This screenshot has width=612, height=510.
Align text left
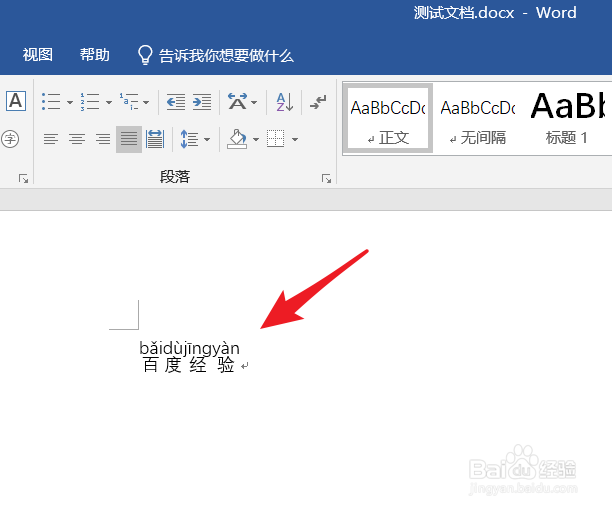click(x=51, y=139)
